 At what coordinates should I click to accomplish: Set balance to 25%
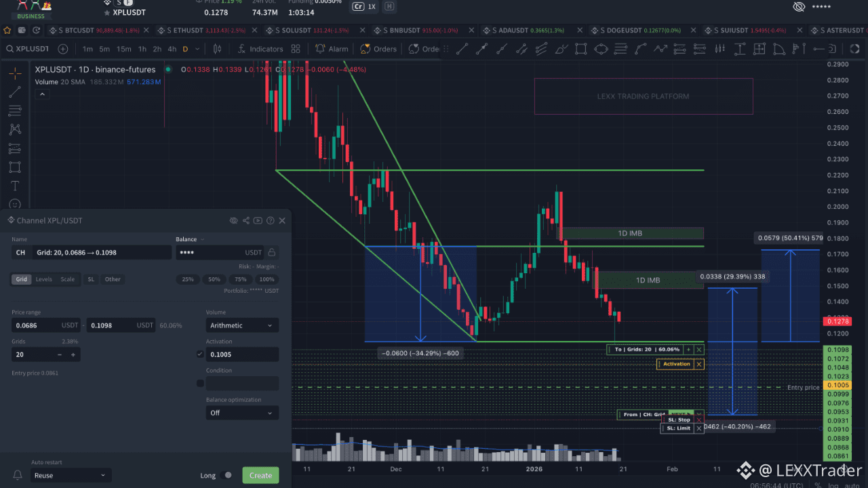(188, 279)
